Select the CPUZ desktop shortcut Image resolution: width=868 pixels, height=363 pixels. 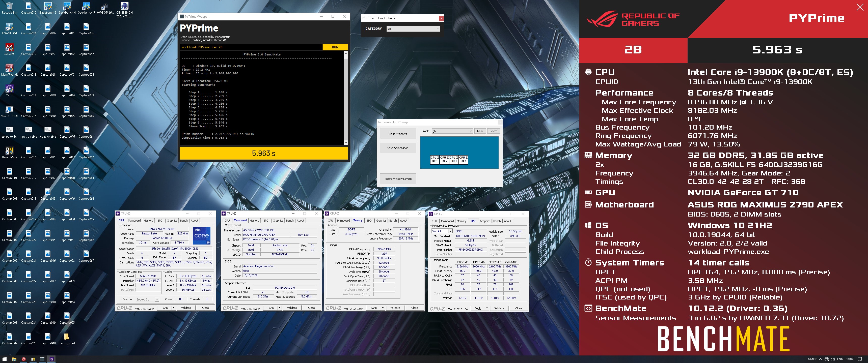click(x=9, y=91)
